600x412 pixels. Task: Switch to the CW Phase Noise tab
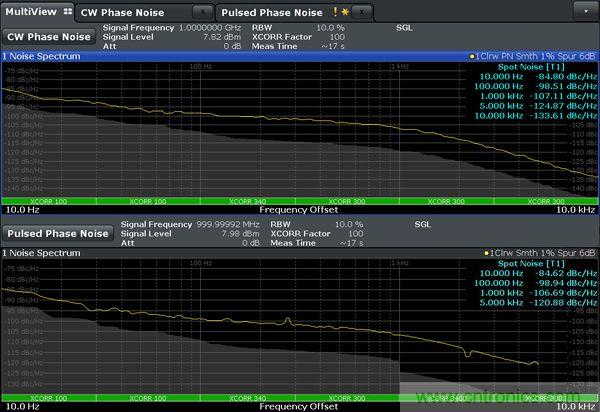coord(124,12)
